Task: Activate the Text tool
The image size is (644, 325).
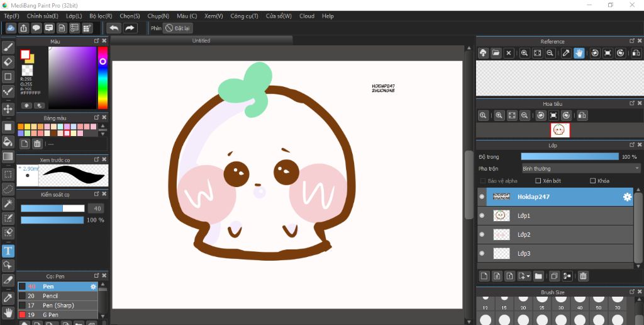Action: [x=8, y=251]
